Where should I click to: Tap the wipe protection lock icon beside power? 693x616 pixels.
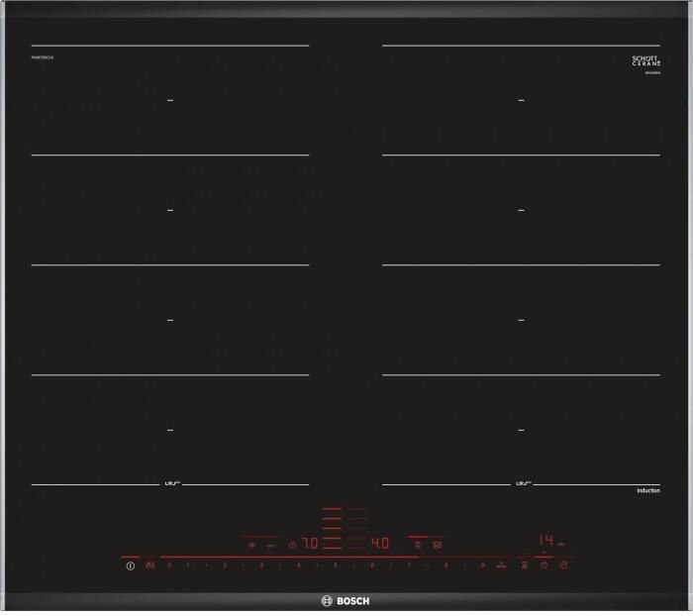[x=150, y=565]
